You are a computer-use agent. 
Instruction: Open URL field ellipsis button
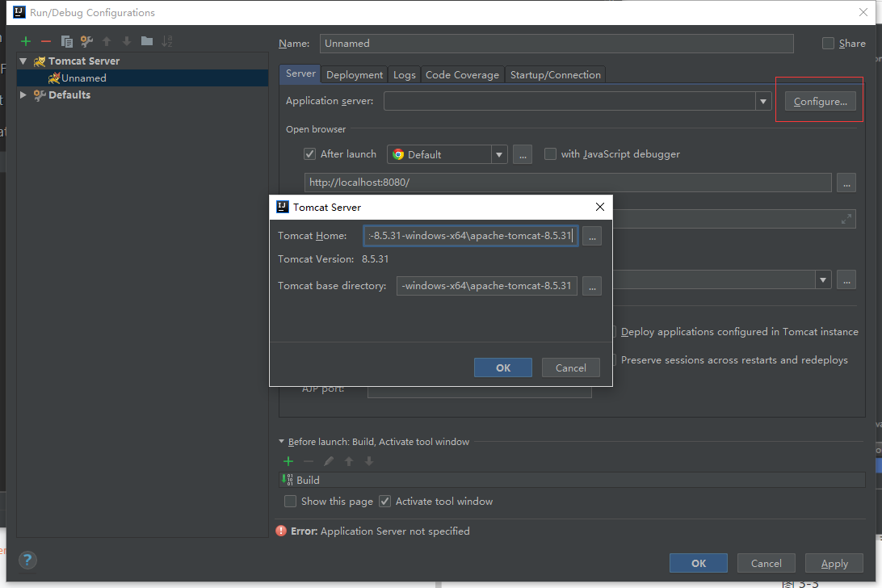tap(846, 183)
